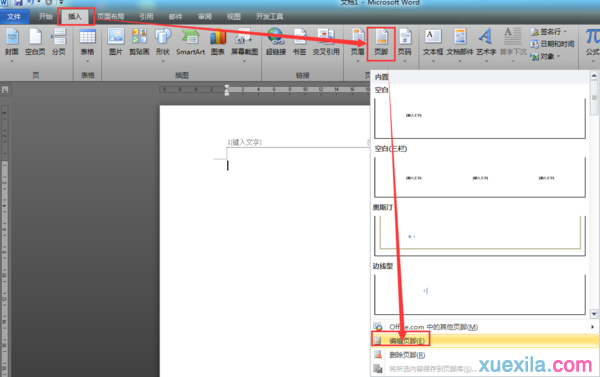Click the footer gallery scroll down arrow
The image size is (600, 377).
594,314
